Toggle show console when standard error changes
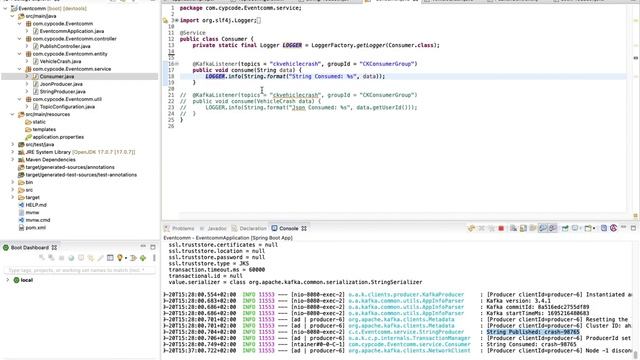Image resolution: width=640 pixels, height=360 pixels. (x=553, y=228)
